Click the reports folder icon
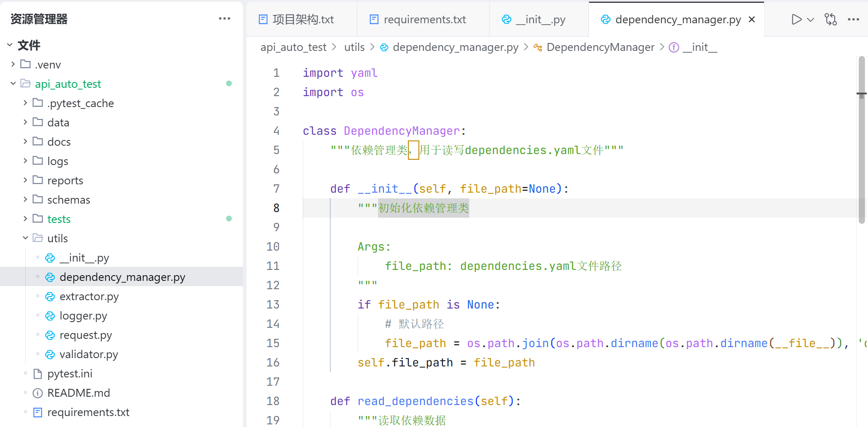Viewport: 868px width, 427px height. coord(38,180)
